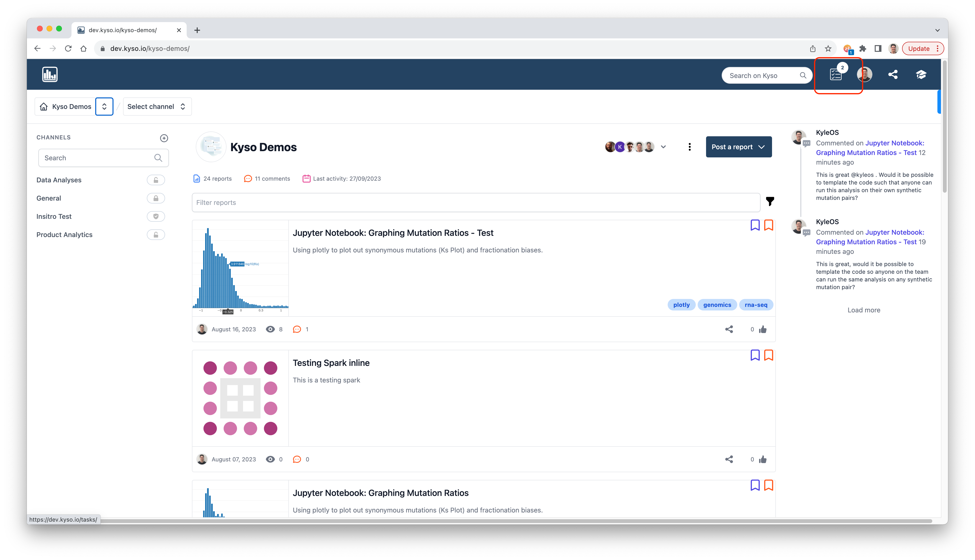Click the Chrome Update button

click(x=922, y=48)
